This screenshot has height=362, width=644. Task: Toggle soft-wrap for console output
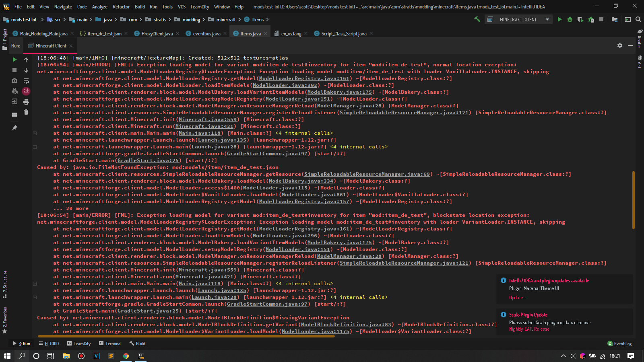coord(26,81)
